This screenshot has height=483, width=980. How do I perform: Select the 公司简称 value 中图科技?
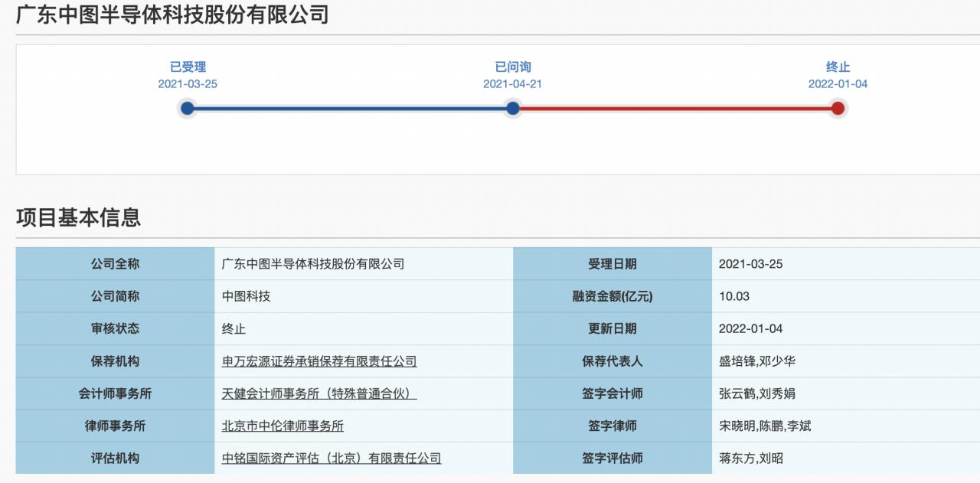(x=246, y=296)
